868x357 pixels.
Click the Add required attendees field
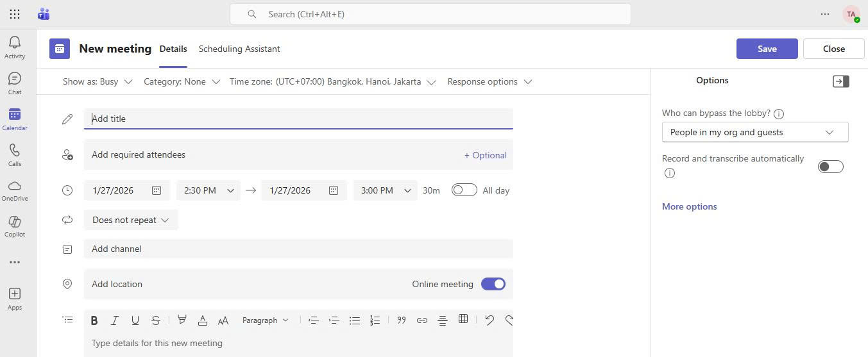point(269,155)
